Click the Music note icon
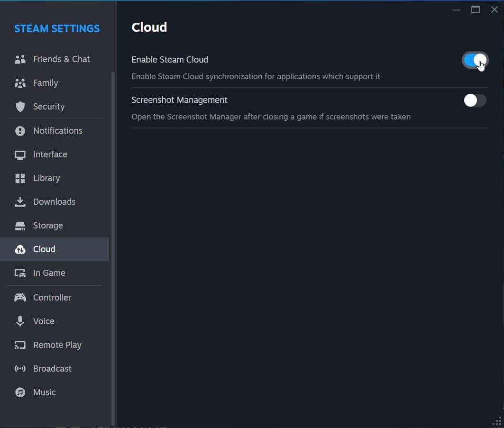 coord(20,392)
